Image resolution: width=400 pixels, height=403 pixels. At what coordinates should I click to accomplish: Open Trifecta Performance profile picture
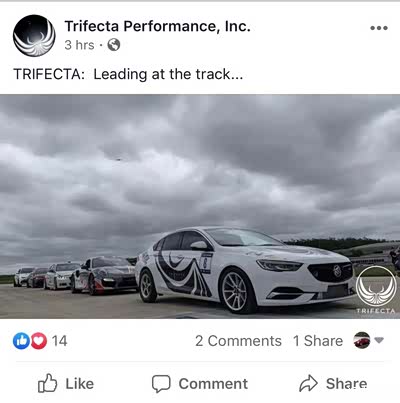point(34,35)
